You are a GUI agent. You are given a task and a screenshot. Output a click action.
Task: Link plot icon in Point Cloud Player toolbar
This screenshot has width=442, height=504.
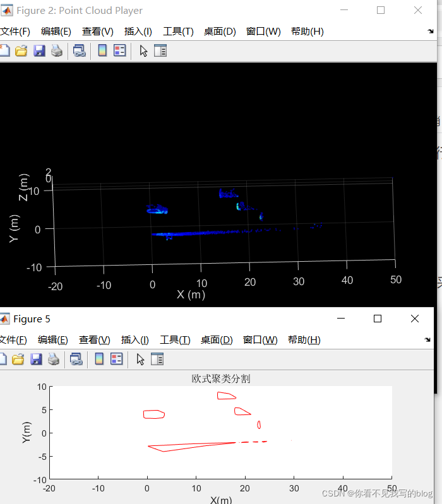click(x=79, y=51)
